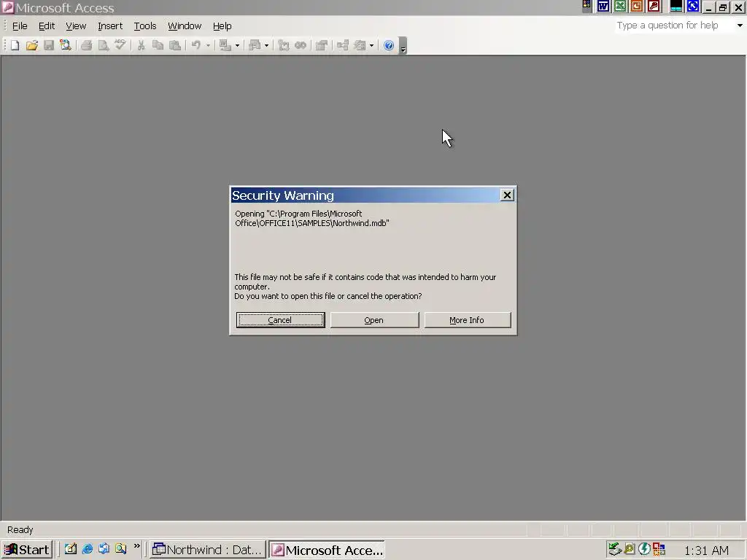747x560 pixels.
Task: Open the Undo dropdown arrow
Action: tap(208, 46)
